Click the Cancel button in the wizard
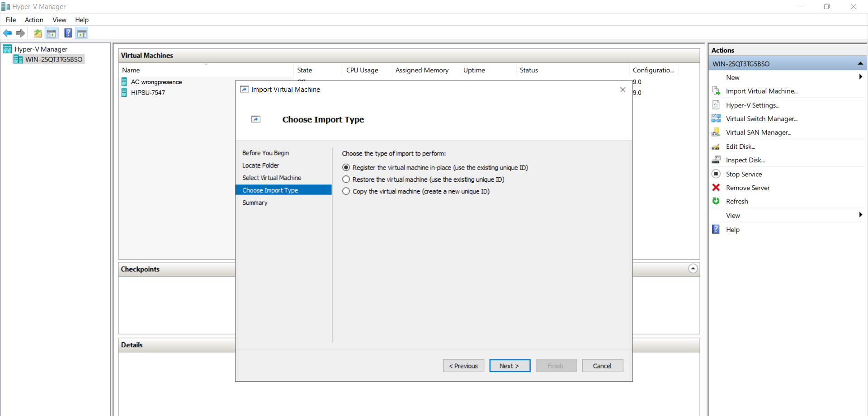The height and width of the screenshot is (416, 868). point(602,366)
